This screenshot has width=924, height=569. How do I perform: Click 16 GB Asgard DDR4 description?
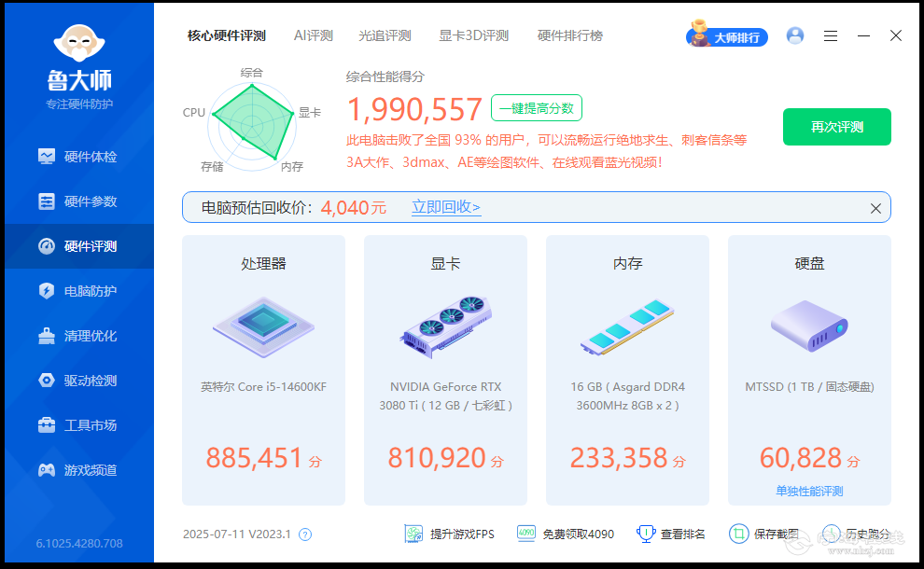point(627,396)
